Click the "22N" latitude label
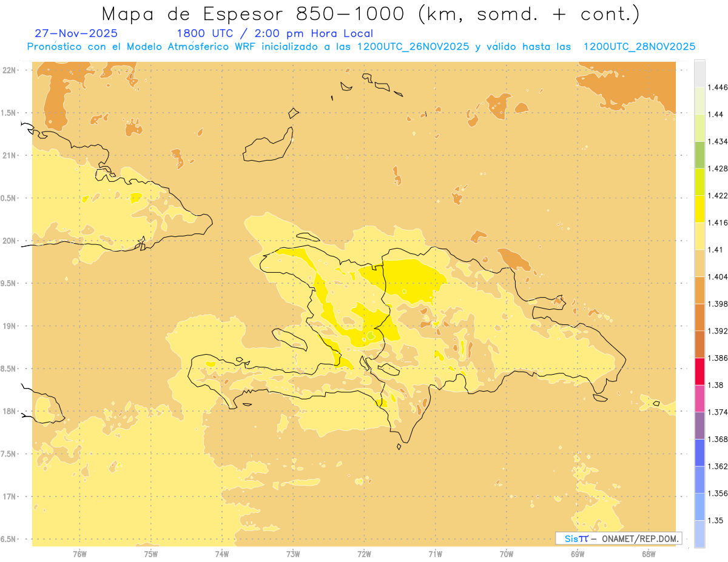The height and width of the screenshot is (562, 728). click(9, 70)
